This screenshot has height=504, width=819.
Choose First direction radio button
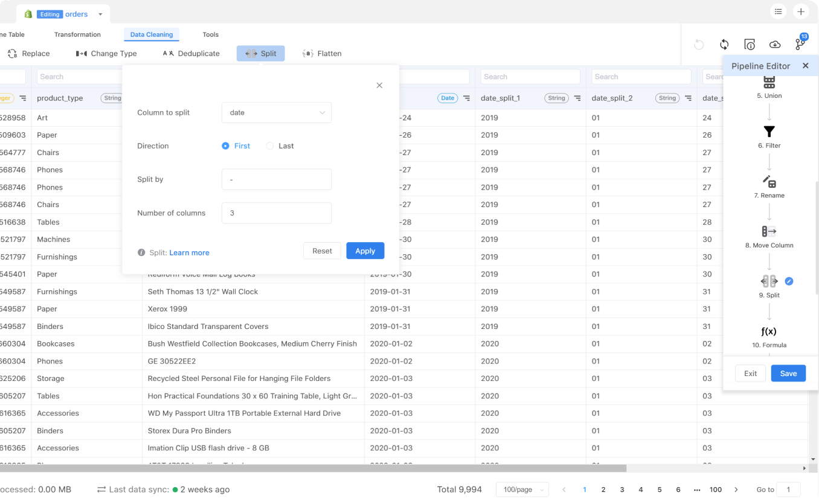tap(226, 146)
